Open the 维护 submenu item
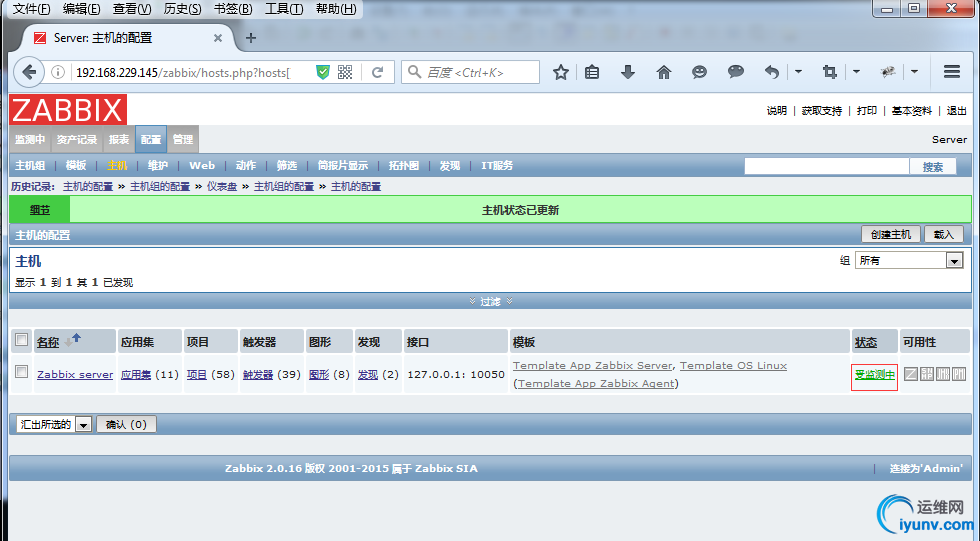This screenshot has height=541, width=980. point(158,166)
